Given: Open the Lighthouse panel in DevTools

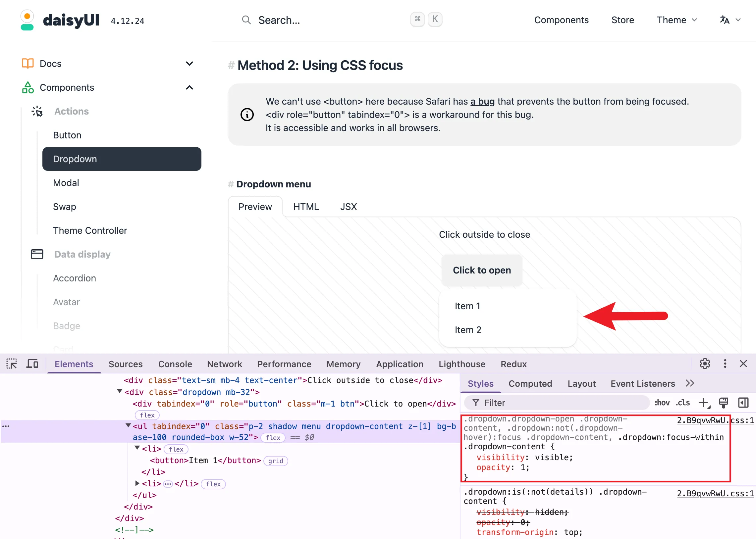Looking at the screenshot, I should tap(461, 364).
